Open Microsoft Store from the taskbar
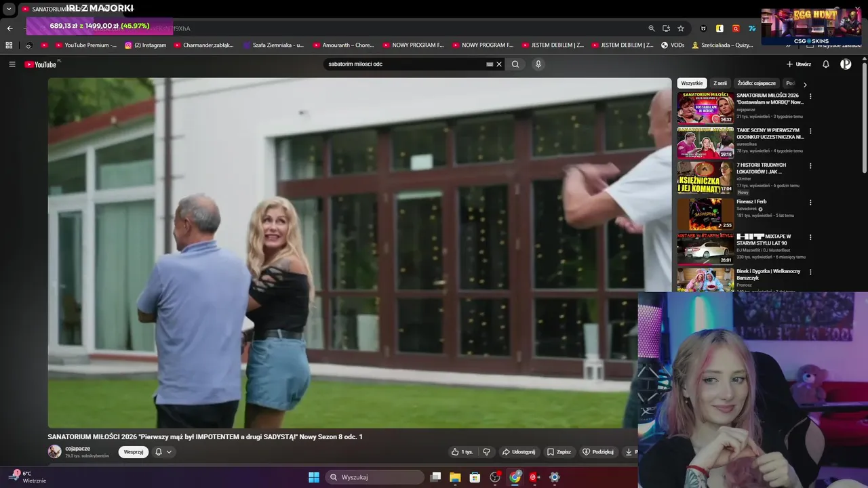This screenshot has width=868, height=488. point(475,477)
